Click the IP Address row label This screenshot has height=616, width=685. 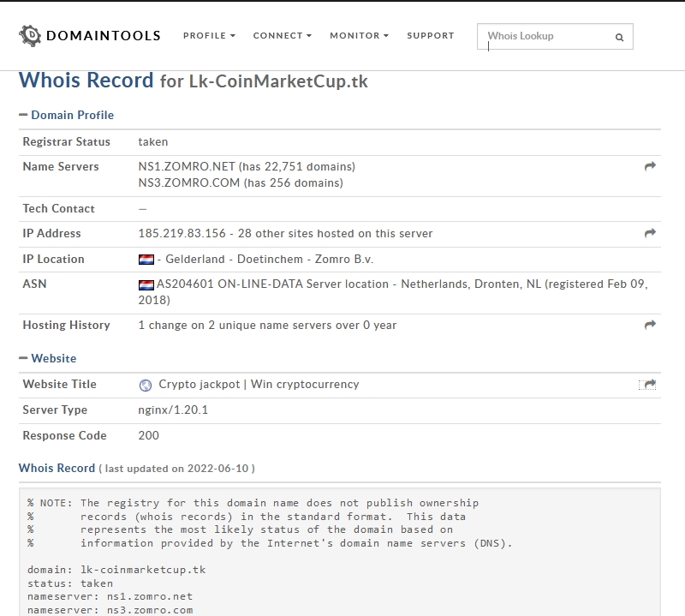point(51,233)
